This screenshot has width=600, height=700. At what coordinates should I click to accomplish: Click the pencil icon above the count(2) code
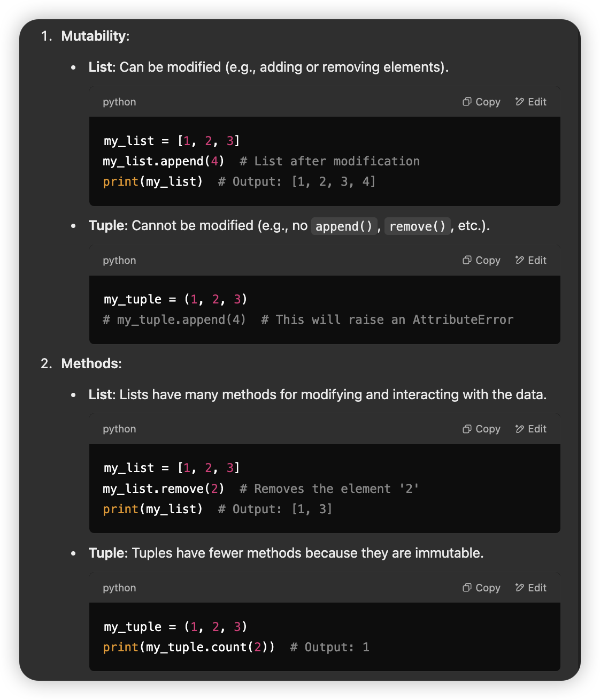(519, 588)
